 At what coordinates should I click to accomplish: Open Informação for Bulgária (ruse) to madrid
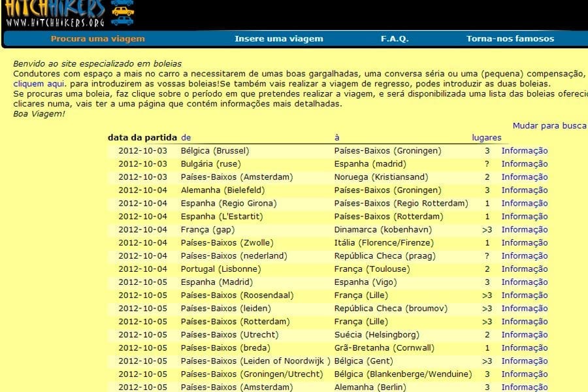[524, 164]
